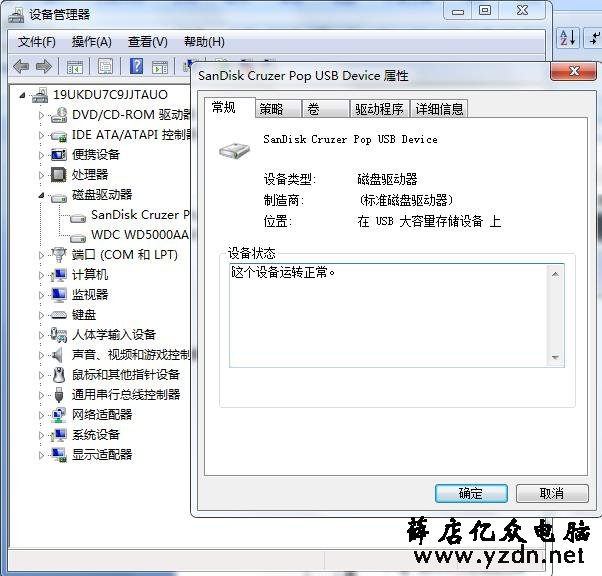Select 声音、视频和游戏控制器 tree item
Viewport: 602px width, 576px height.
coord(131,355)
